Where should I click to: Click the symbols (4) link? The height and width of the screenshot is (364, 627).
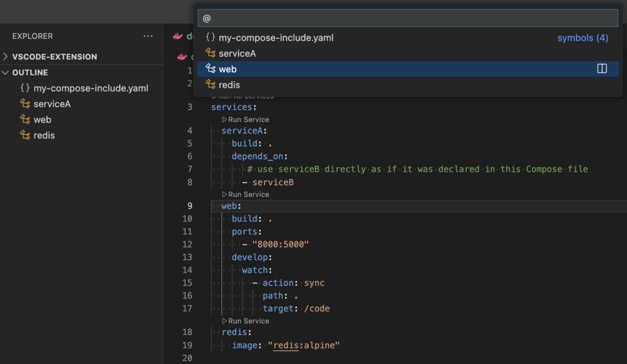(x=582, y=37)
